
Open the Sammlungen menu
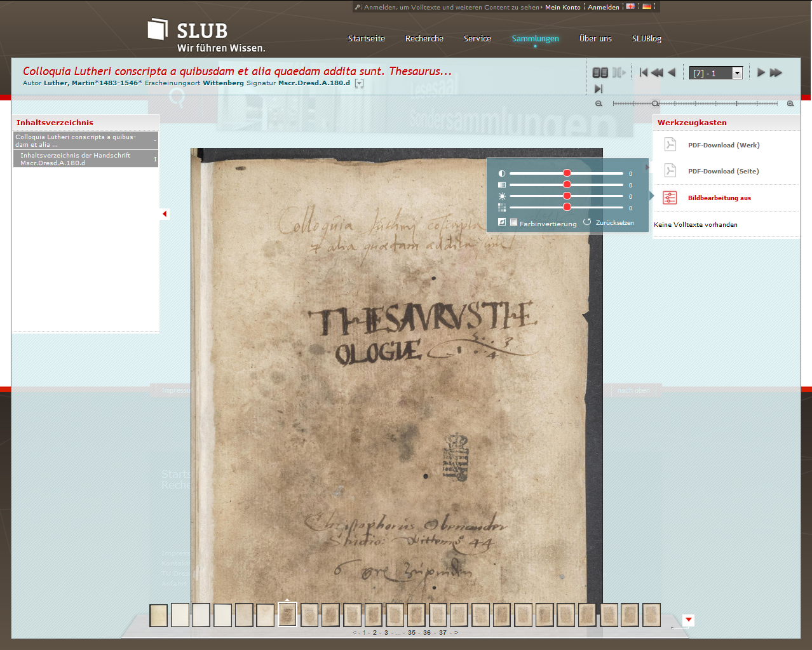click(x=535, y=39)
